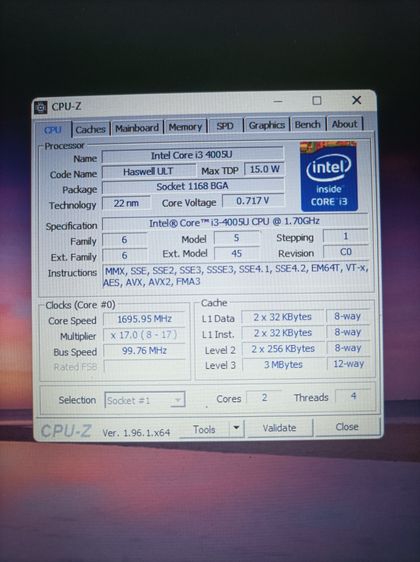This screenshot has height=562, width=420.
Task: Click the Technology value 22 nm
Action: click(x=126, y=203)
